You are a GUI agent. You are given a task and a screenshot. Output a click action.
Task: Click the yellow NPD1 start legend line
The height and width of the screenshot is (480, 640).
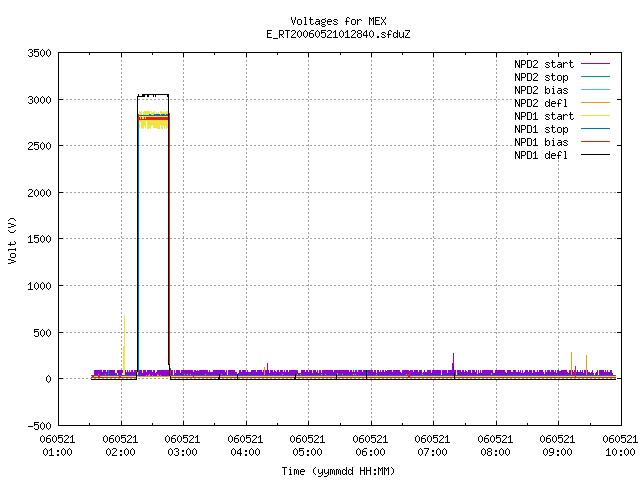(x=596, y=116)
